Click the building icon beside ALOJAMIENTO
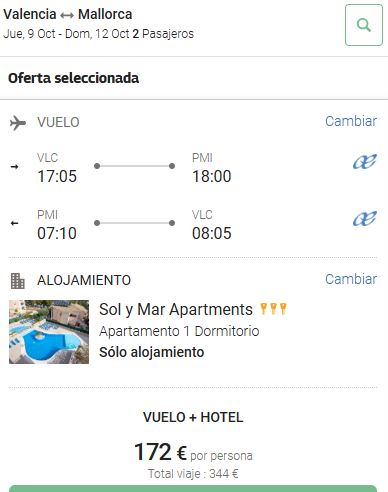 17,281
